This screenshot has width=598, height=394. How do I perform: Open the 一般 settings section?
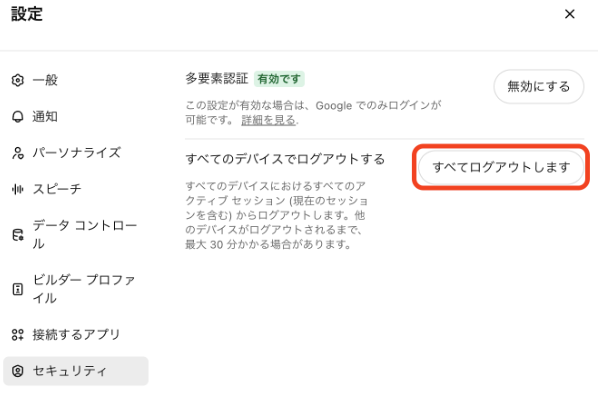click(x=76, y=80)
